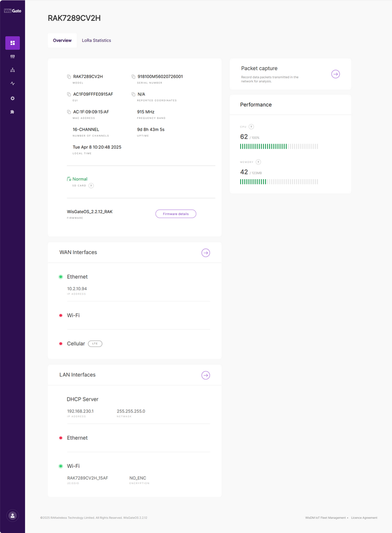Image resolution: width=392 pixels, height=533 pixels.
Task: Open the user account avatar icon
Action: pyautogui.click(x=12, y=516)
